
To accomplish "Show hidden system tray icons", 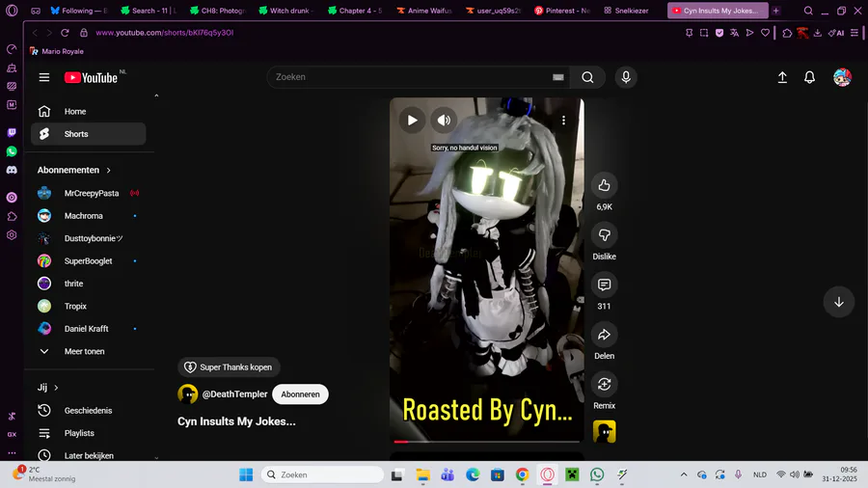I will coord(684,474).
